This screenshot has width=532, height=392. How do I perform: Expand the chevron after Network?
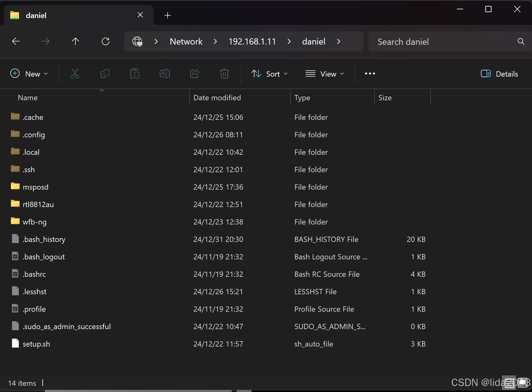coord(215,41)
